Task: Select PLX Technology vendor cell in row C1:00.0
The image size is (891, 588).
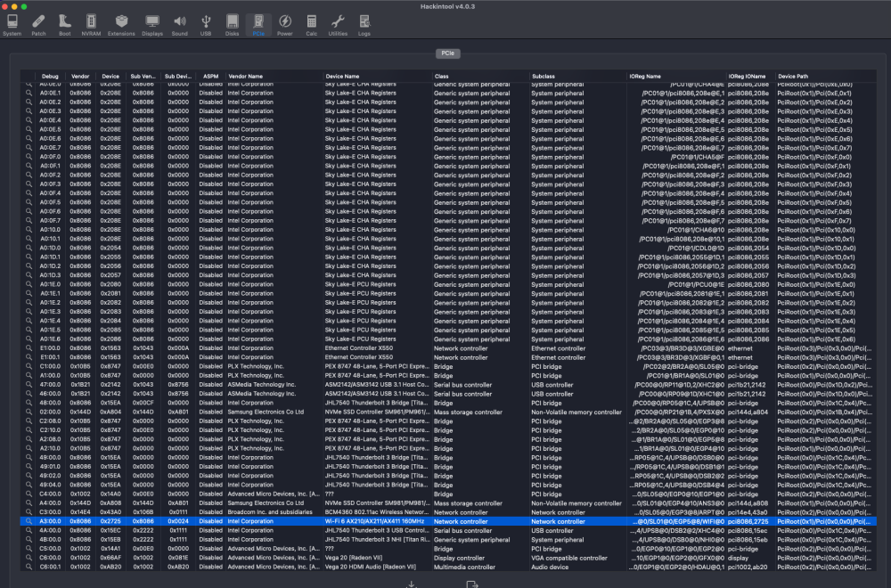Action: [256, 366]
